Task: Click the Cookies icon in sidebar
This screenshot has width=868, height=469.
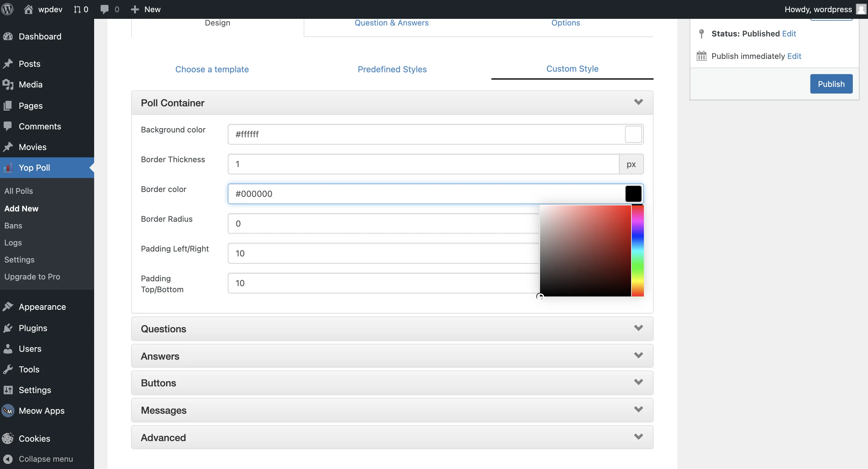Action: [8, 438]
